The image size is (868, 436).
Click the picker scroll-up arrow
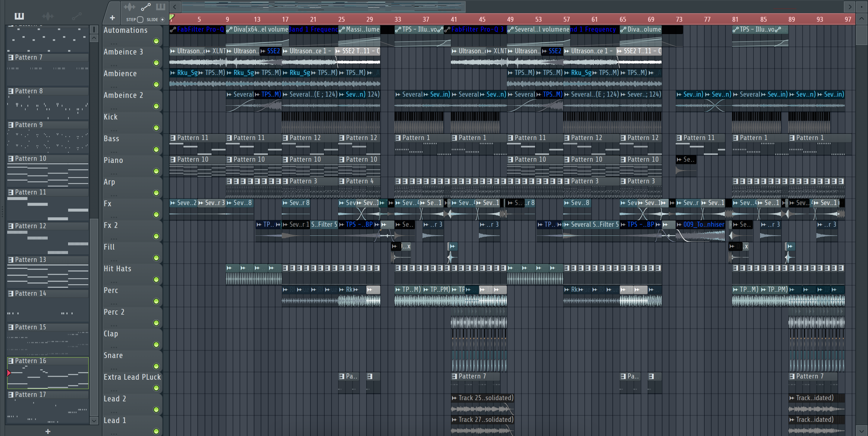(x=94, y=38)
